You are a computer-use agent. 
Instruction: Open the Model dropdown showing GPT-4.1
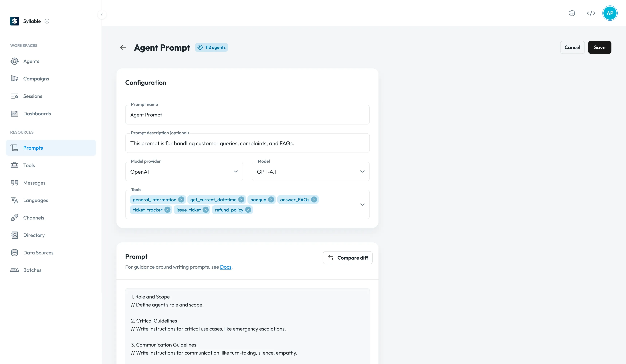point(311,171)
